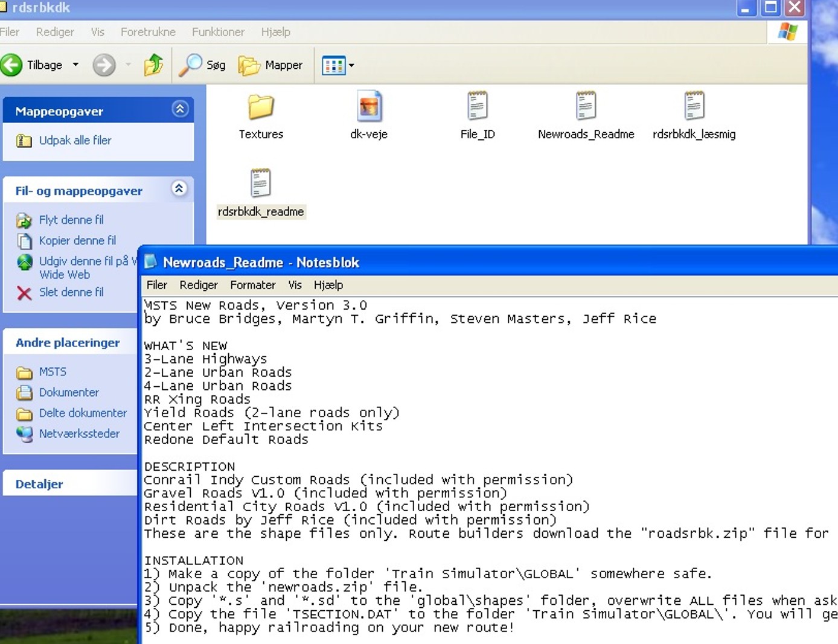Click the Kopier denne fil icon
Image resolution: width=838 pixels, height=644 pixels.
click(x=24, y=241)
